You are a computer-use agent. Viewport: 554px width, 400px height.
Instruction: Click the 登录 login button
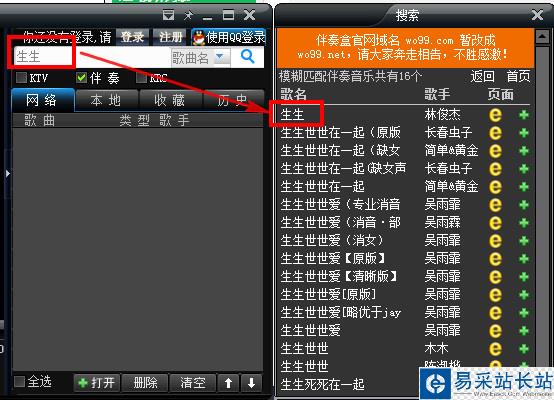tap(132, 37)
